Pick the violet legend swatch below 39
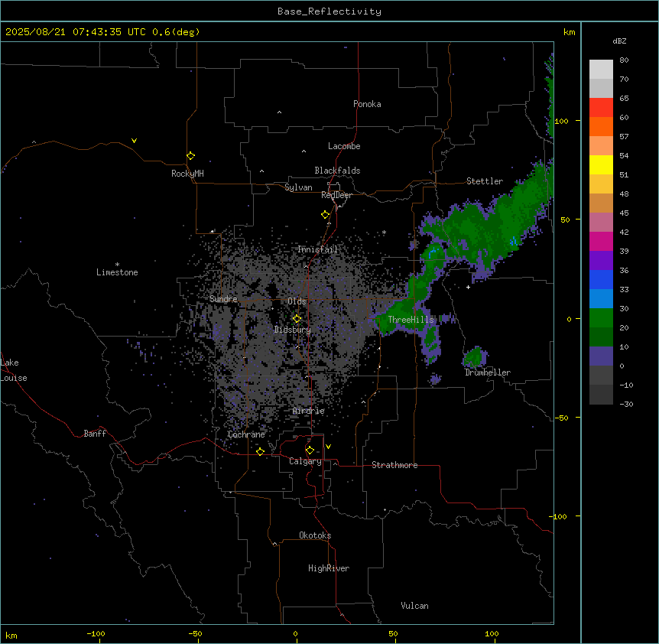 coord(601,261)
